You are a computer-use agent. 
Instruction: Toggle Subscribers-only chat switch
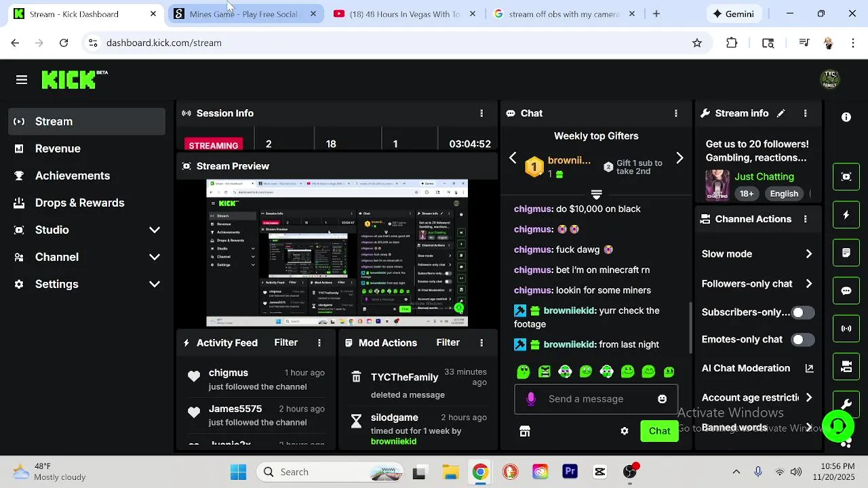[804, 312]
